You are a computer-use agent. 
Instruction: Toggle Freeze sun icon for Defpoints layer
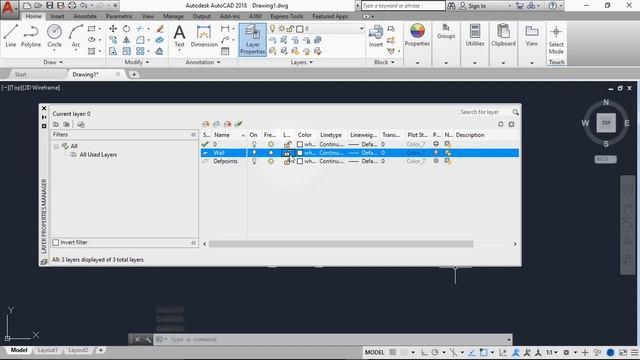271,161
